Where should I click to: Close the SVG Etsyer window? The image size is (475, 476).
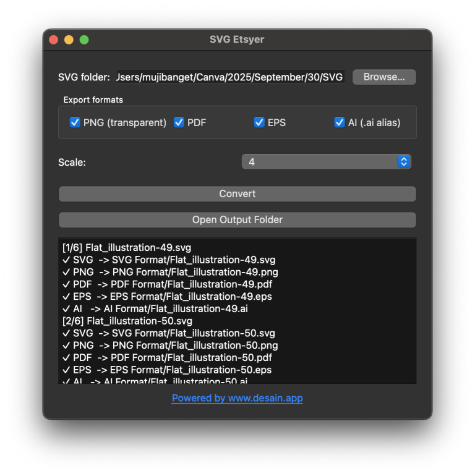tap(54, 40)
